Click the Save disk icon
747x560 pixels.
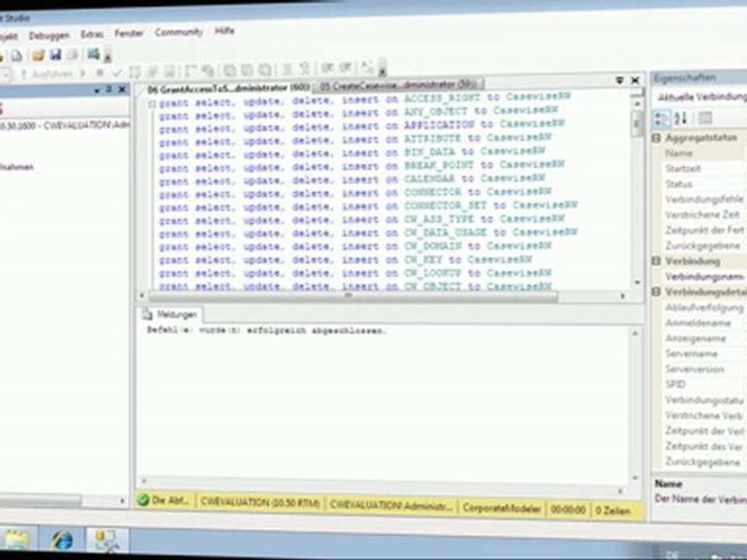pyautogui.click(x=56, y=54)
